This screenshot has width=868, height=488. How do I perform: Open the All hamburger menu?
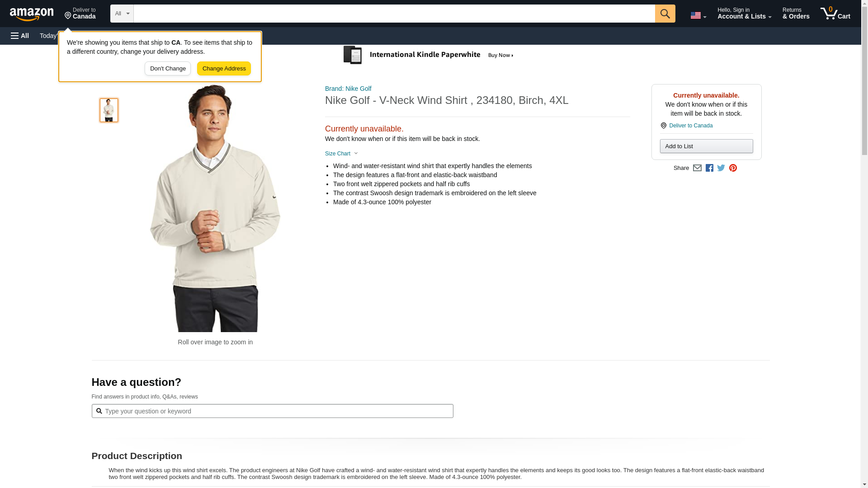click(20, 36)
